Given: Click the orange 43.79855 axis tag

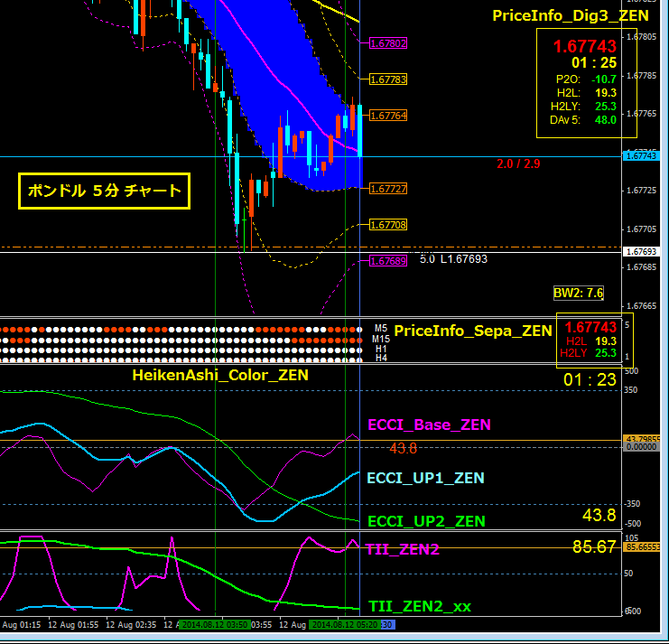Looking at the screenshot, I should pyautogui.click(x=642, y=439).
